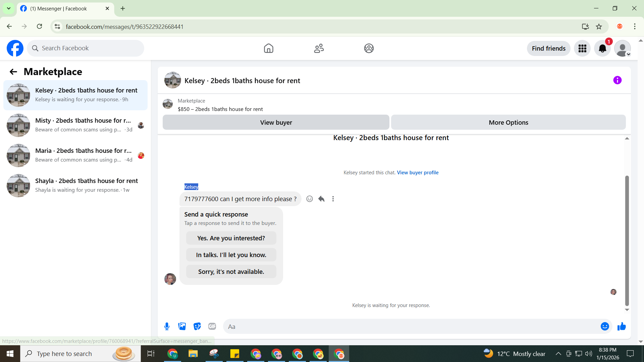Send quick response "Sorry, it's not available."

(231, 271)
